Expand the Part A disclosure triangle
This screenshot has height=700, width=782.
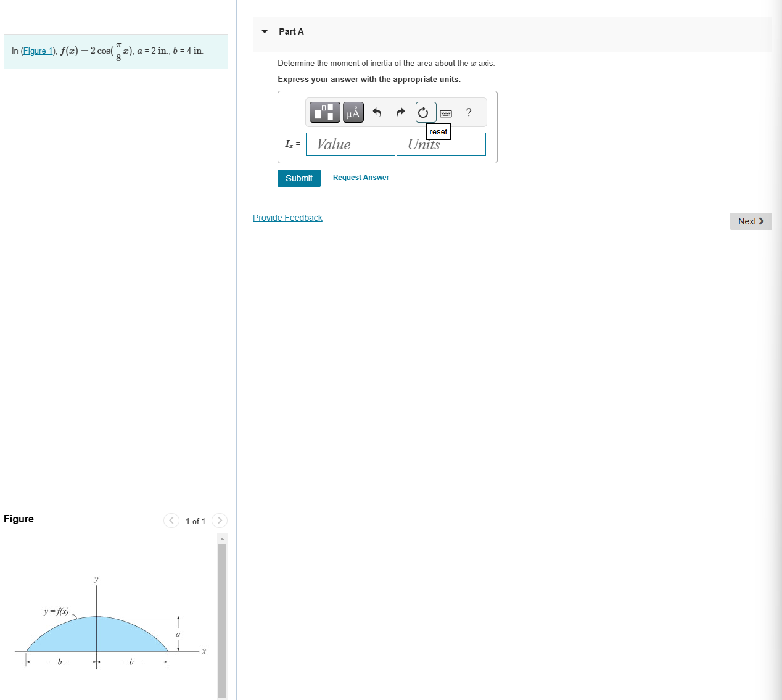pyautogui.click(x=264, y=31)
